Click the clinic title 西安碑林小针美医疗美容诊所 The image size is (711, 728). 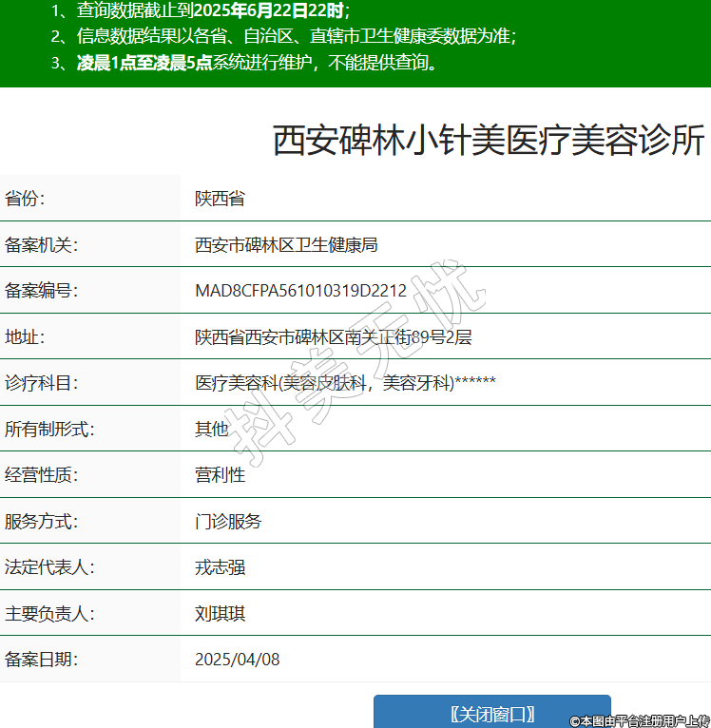click(x=489, y=141)
